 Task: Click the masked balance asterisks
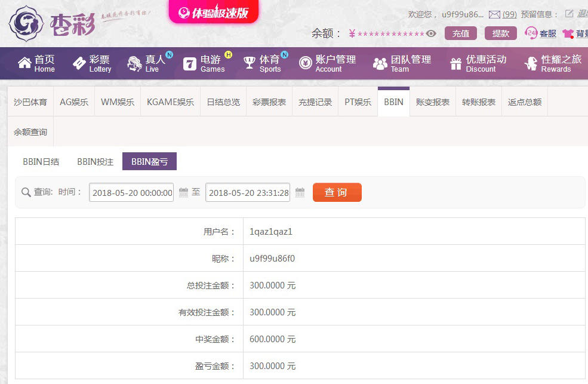tap(391, 34)
